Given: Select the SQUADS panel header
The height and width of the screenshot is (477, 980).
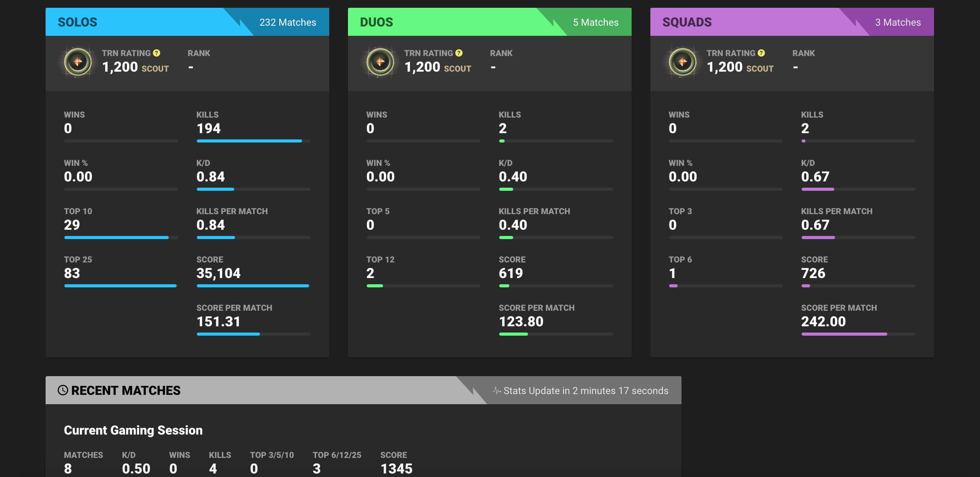Looking at the screenshot, I should (x=687, y=22).
